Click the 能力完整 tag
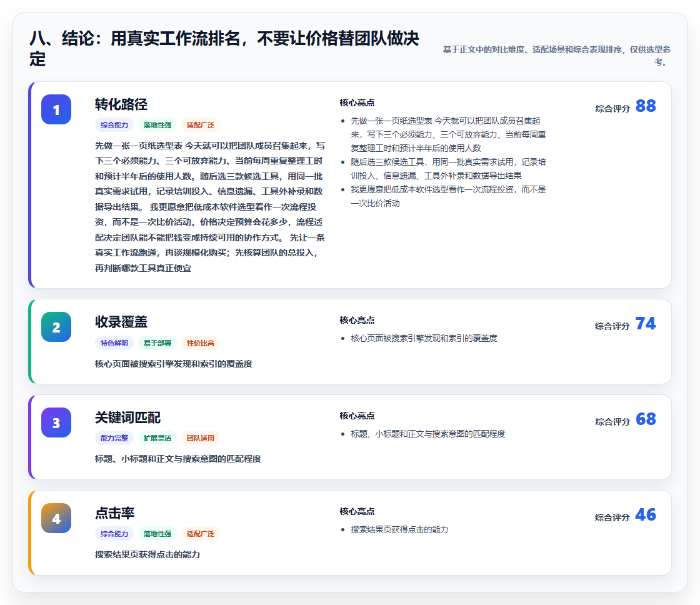Viewport: 700px width, 605px height. [114, 438]
